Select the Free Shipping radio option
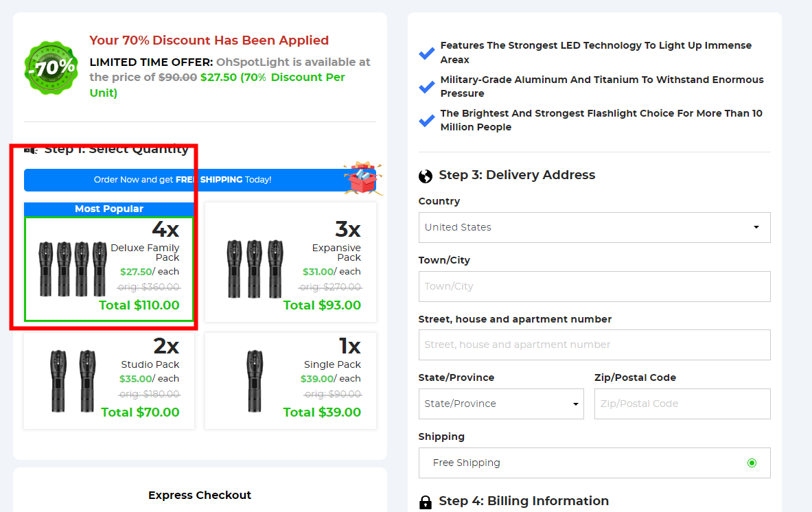Screen dimensions: 812x512 (752, 463)
